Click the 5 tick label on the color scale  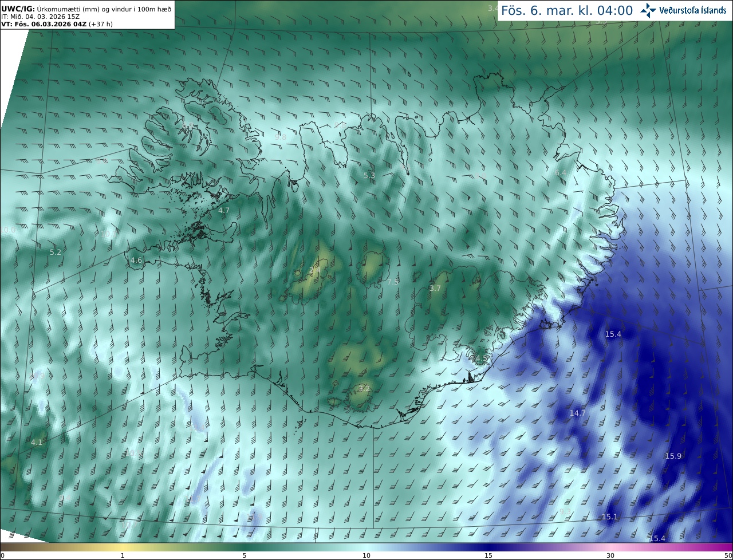245,555
